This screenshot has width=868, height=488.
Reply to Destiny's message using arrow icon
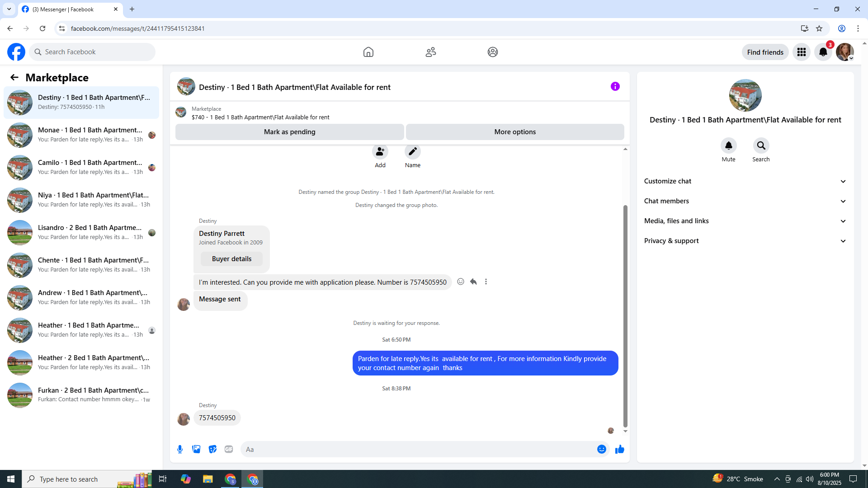pos(473,282)
